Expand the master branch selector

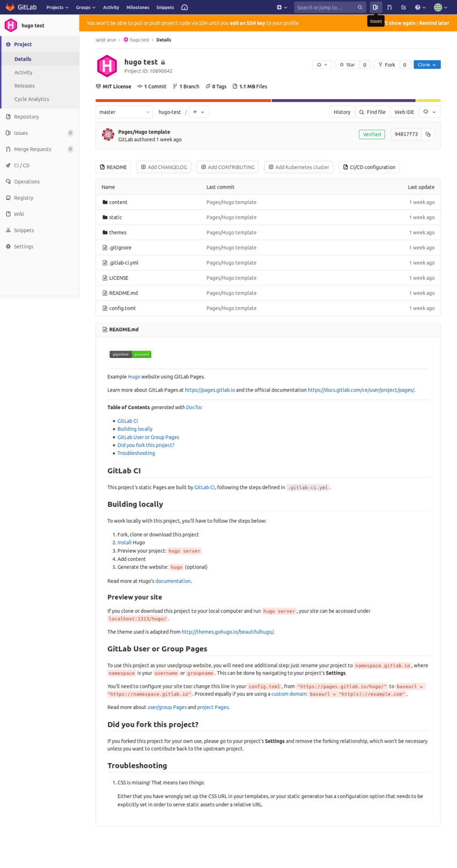tap(124, 112)
